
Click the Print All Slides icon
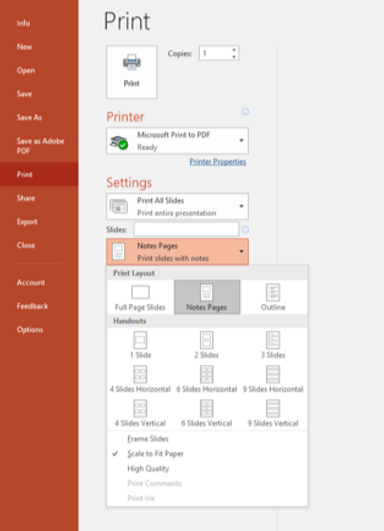coord(119,206)
